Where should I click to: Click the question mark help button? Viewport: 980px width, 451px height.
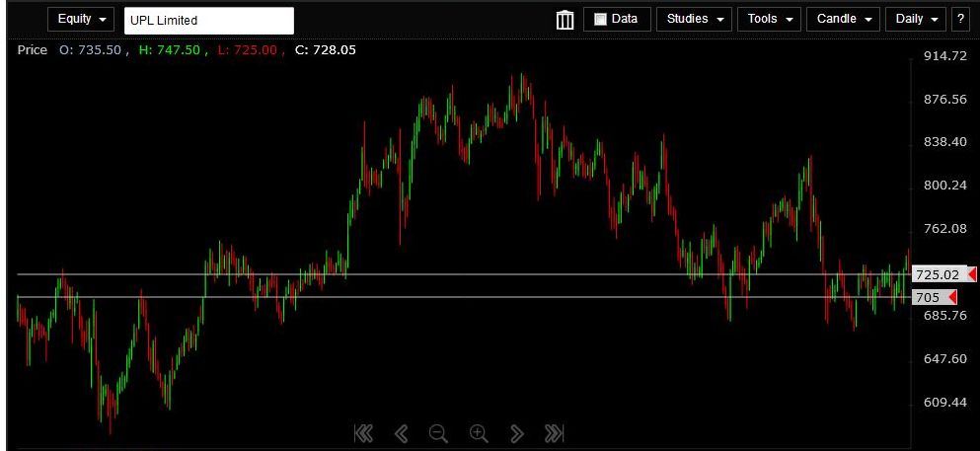point(959,20)
